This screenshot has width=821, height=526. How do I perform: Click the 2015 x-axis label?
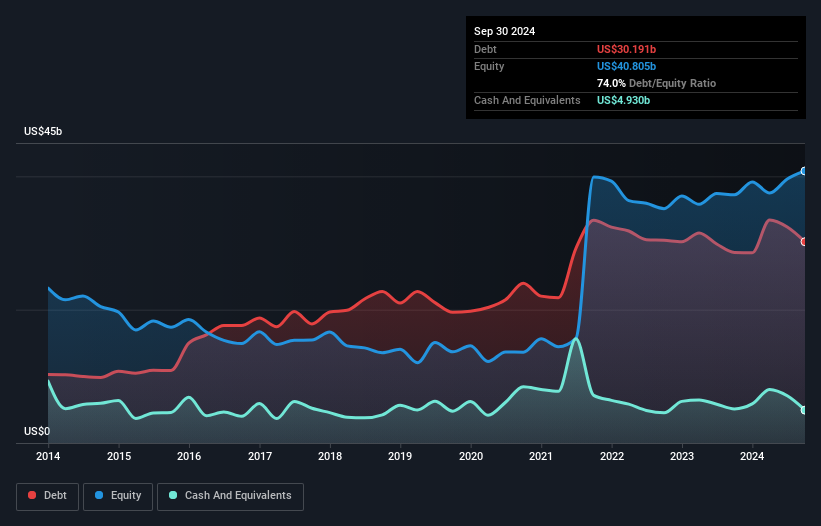tap(119, 456)
